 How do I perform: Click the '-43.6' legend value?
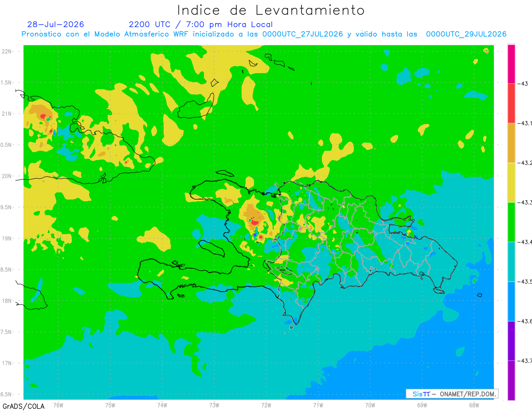tap(525, 321)
